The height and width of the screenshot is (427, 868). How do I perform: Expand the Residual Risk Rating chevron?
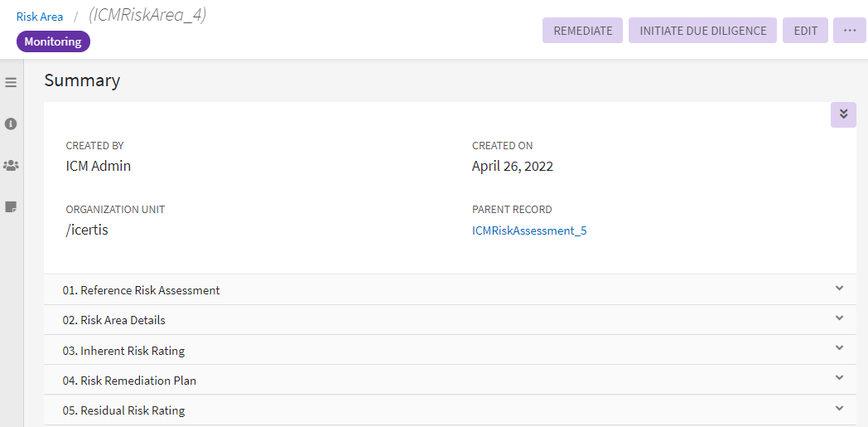click(x=839, y=408)
